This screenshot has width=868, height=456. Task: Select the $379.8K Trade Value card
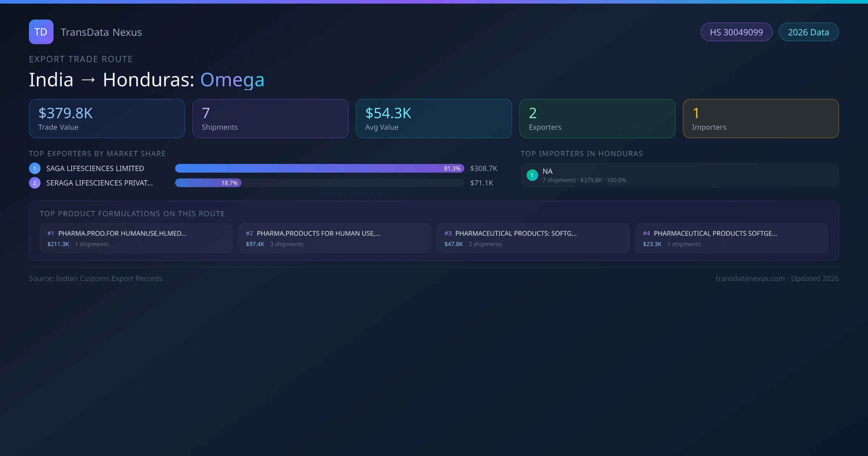coord(107,119)
